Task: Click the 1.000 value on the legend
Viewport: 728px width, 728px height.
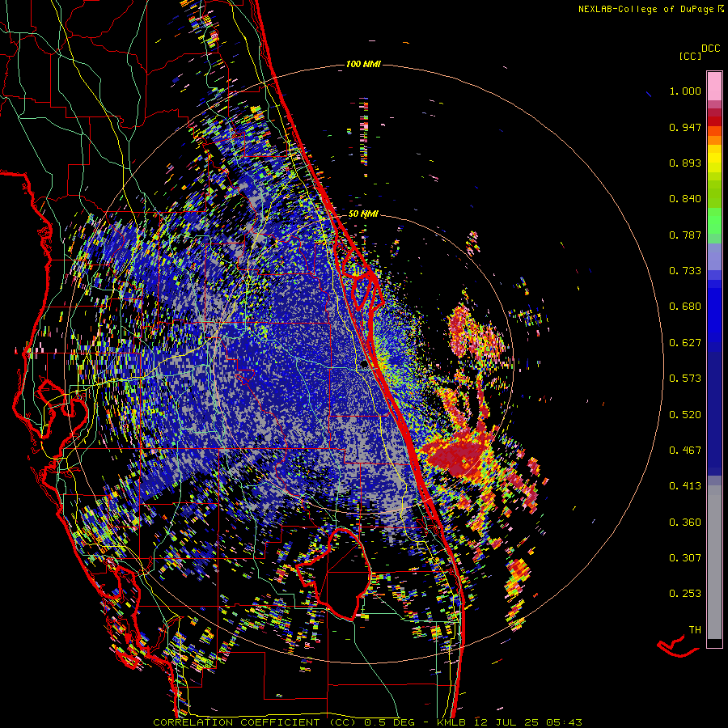Action: (x=685, y=91)
